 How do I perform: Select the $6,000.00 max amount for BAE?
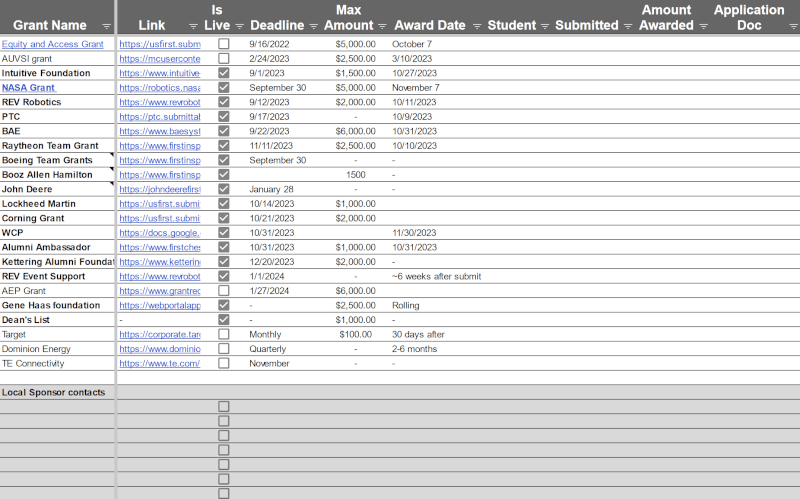(x=356, y=131)
